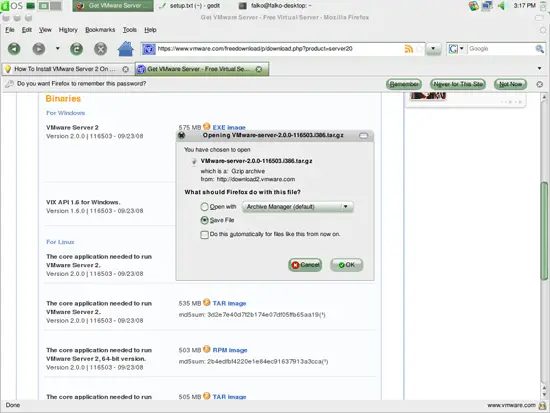Click the 3:17 PM clock
The height and width of the screenshot is (413, 550).
[x=524, y=6]
